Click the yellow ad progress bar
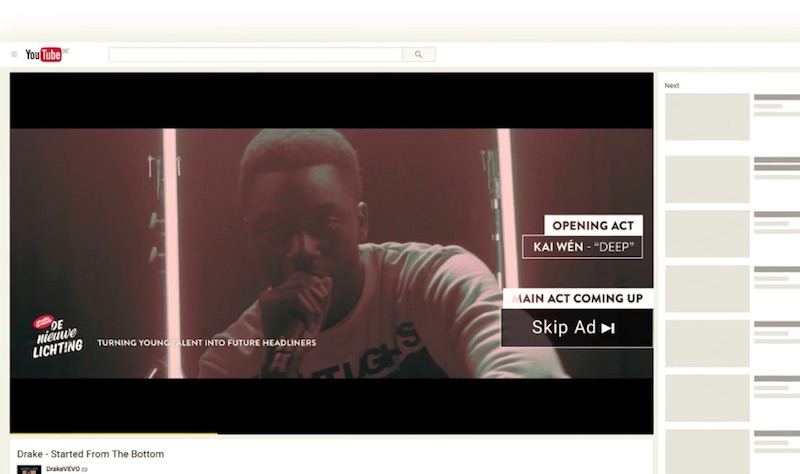 point(112,433)
